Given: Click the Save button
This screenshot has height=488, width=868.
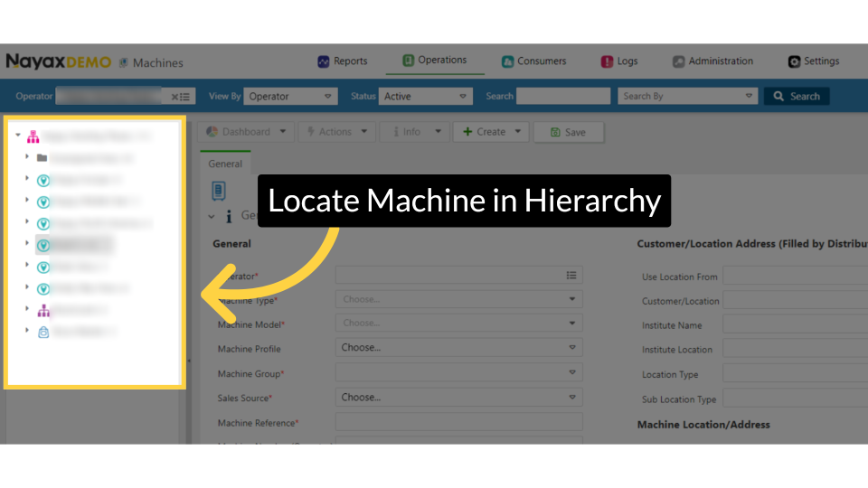Looking at the screenshot, I should coord(568,132).
